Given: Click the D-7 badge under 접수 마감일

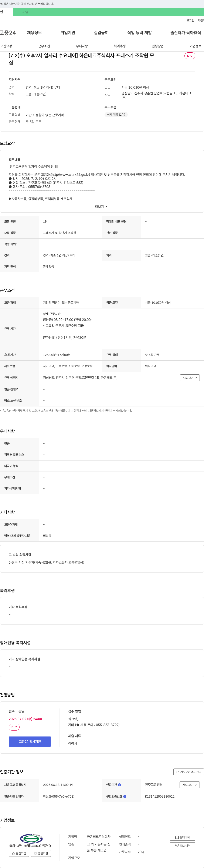Looking at the screenshot, I should (x=14, y=727).
